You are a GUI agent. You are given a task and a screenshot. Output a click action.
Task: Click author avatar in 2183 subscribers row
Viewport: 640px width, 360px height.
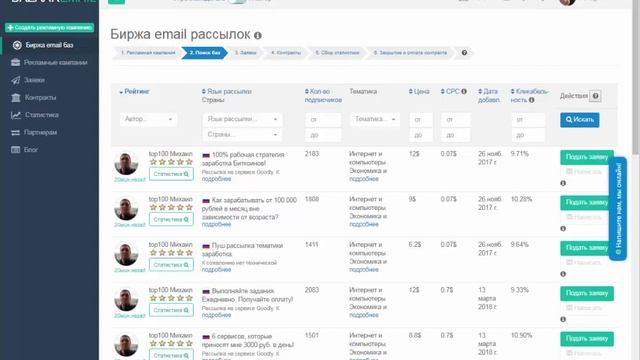[x=126, y=163]
